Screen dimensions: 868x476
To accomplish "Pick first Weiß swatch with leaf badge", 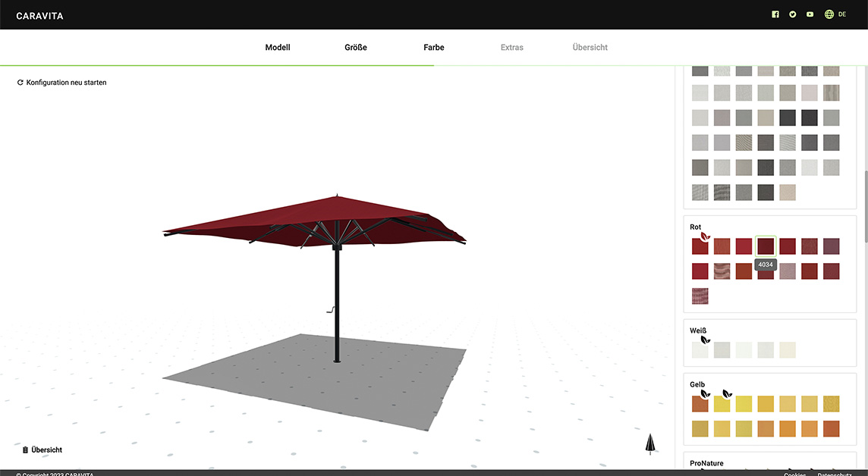I will click(x=700, y=349).
